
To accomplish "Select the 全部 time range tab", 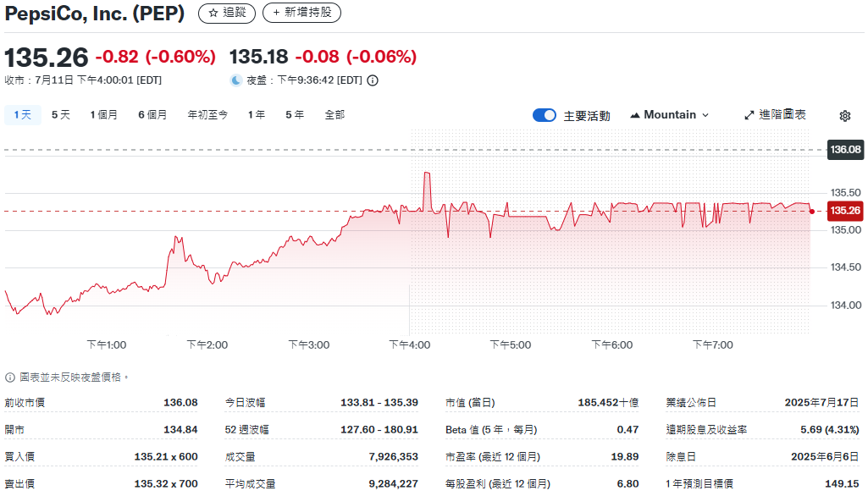I will [334, 114].
